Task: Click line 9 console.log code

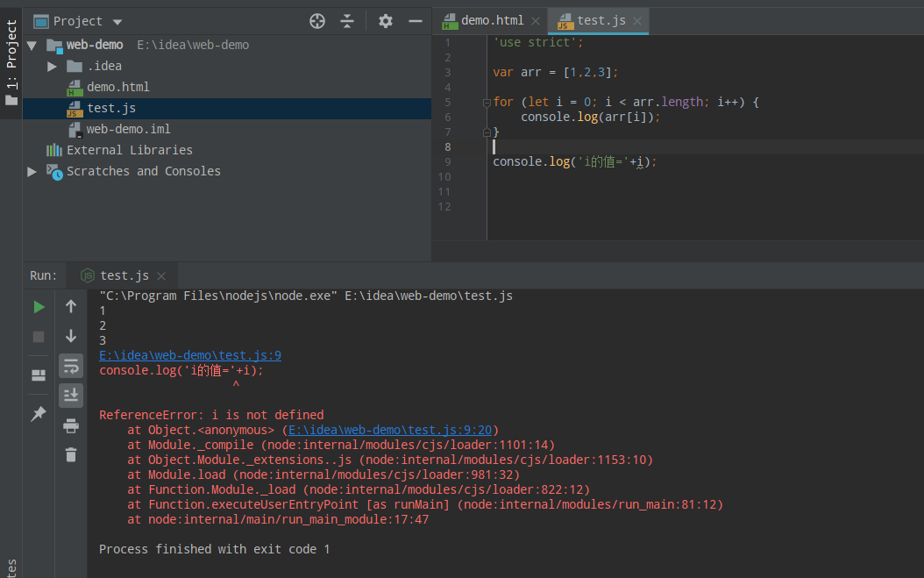Action: tap(574, 161)
